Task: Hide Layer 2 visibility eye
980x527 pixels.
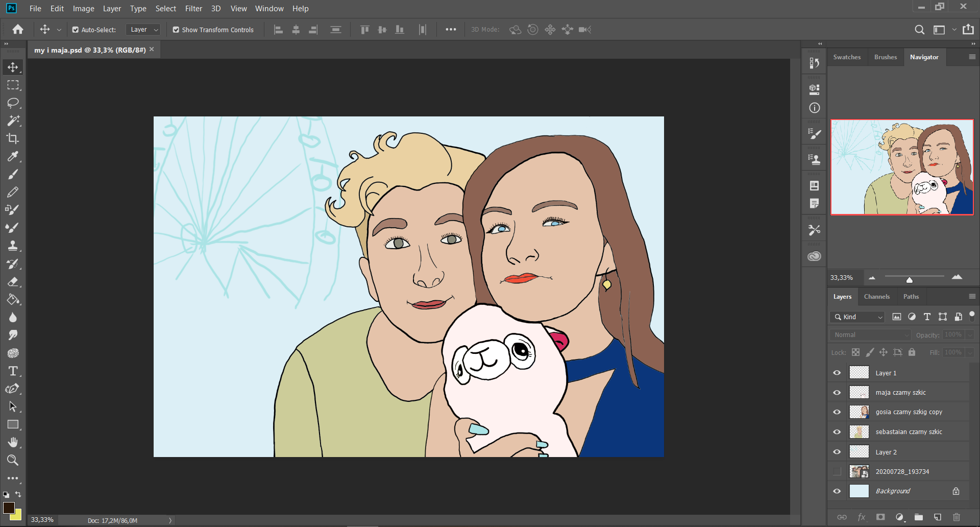Action: [x=837, y=452]
